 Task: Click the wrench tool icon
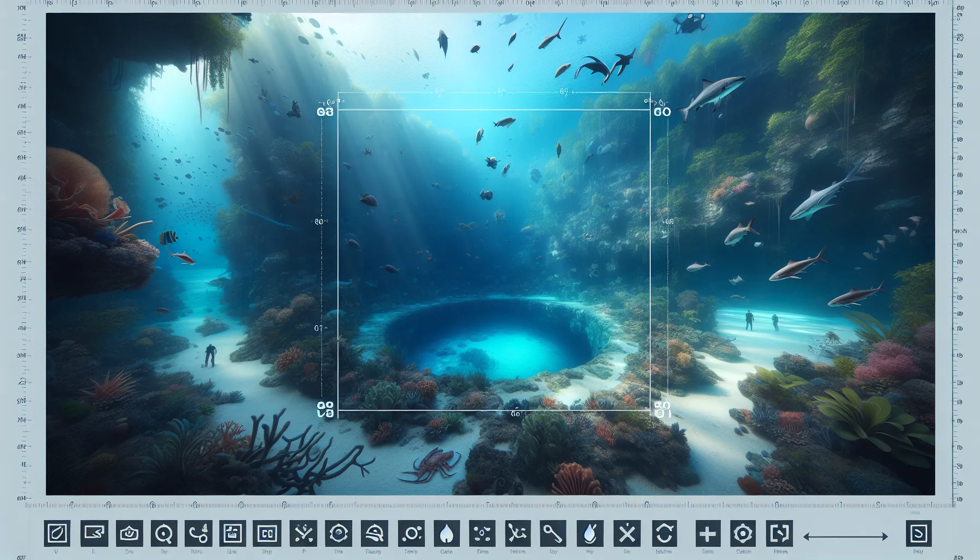pos(553,532)
